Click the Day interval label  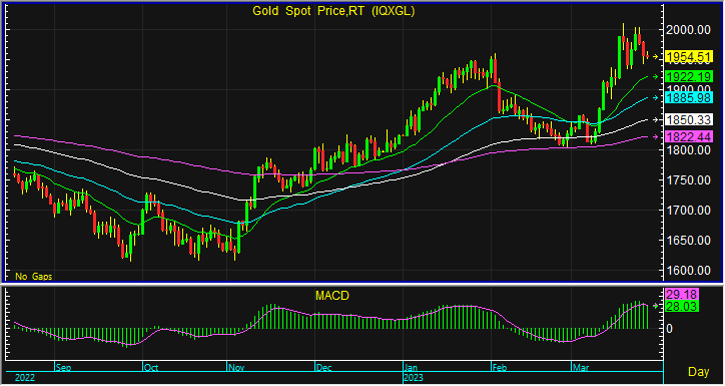click(699, 372)
